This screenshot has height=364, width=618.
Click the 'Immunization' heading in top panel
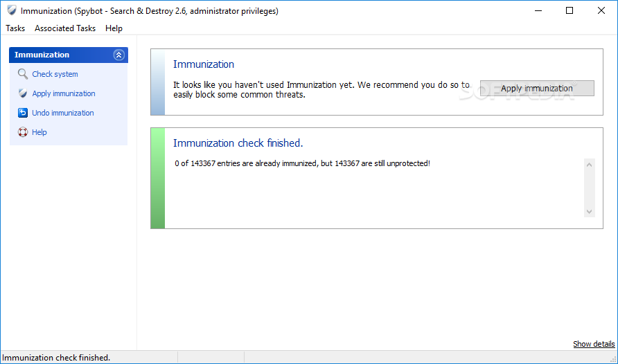[204, 64]
